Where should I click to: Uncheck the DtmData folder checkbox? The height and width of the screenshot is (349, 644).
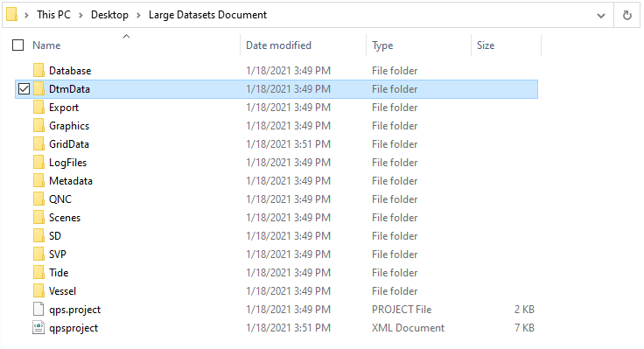[24, 88]
